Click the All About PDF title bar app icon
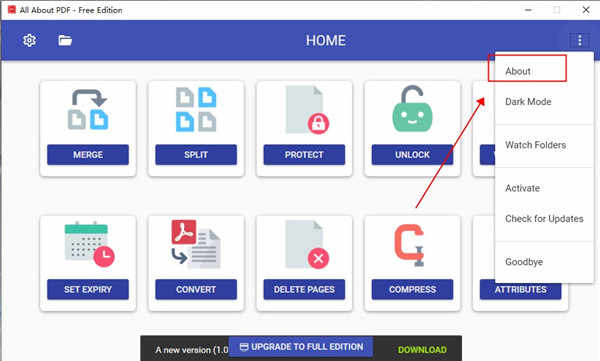The image size is (600, 361). click(12, 10)
